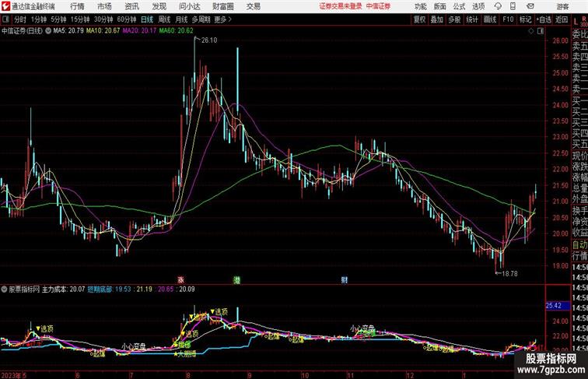The width and height of the screenshot is (588, 379).
Task: Click the 26.10 high price annotation
Action: tap(209, 40)
